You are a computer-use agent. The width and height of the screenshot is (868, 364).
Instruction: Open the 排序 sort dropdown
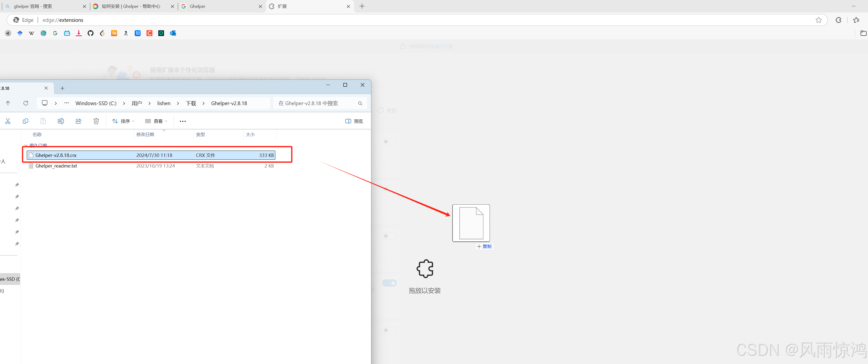pos(123,121)
